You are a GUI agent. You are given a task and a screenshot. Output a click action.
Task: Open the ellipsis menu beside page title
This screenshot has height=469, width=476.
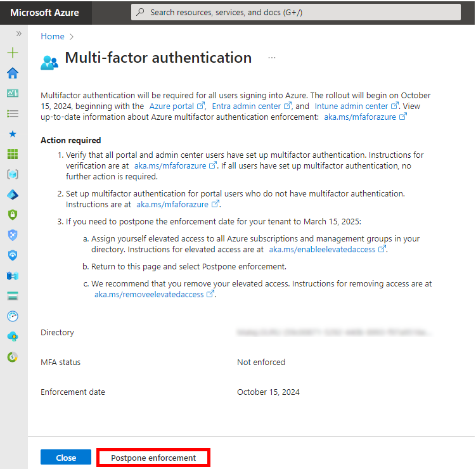(272, 58)
